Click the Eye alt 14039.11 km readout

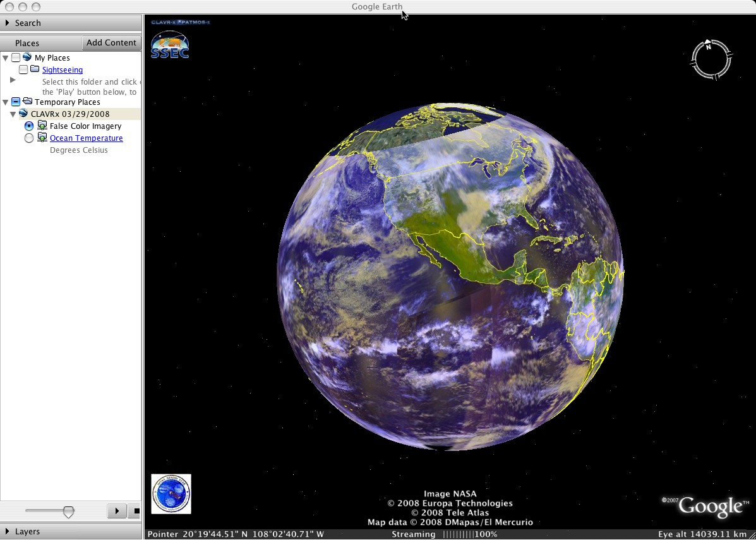coord(702,534)
